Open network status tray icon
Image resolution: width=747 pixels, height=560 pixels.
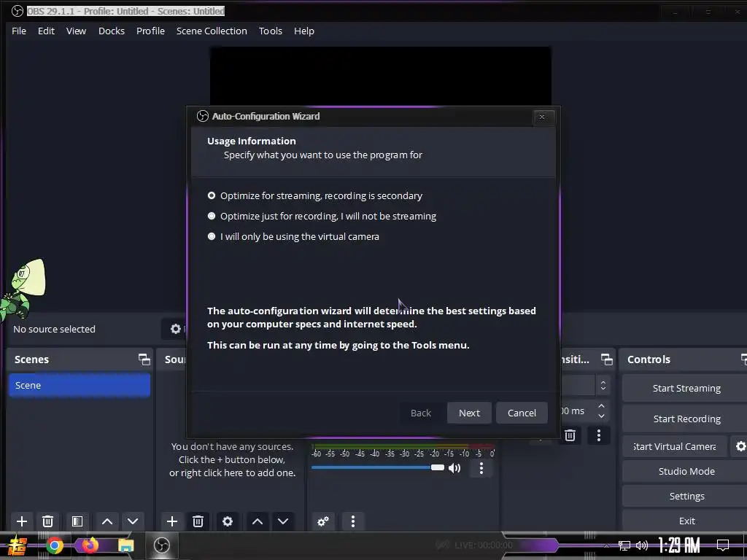624,545
